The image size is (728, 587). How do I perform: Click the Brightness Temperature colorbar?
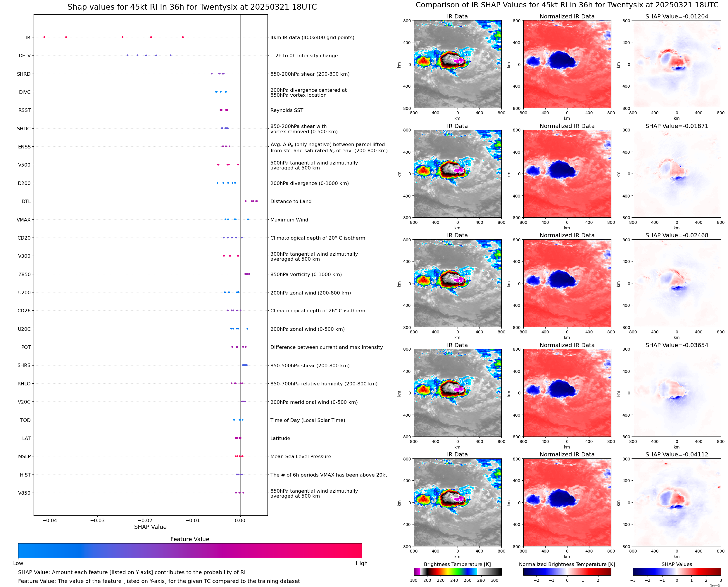pos(457,572)
